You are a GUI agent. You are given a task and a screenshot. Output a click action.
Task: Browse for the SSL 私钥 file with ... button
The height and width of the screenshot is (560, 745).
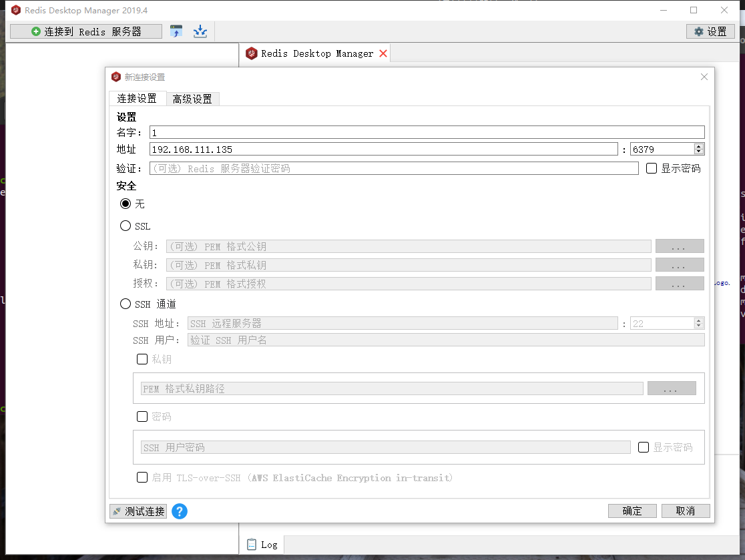click(680, 264)
